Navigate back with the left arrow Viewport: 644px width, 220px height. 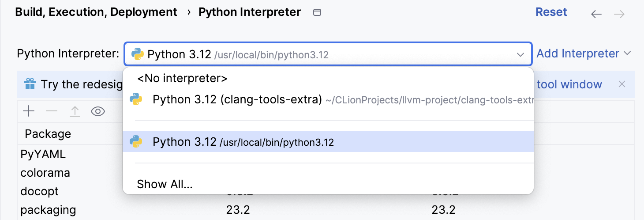[596, 14]
